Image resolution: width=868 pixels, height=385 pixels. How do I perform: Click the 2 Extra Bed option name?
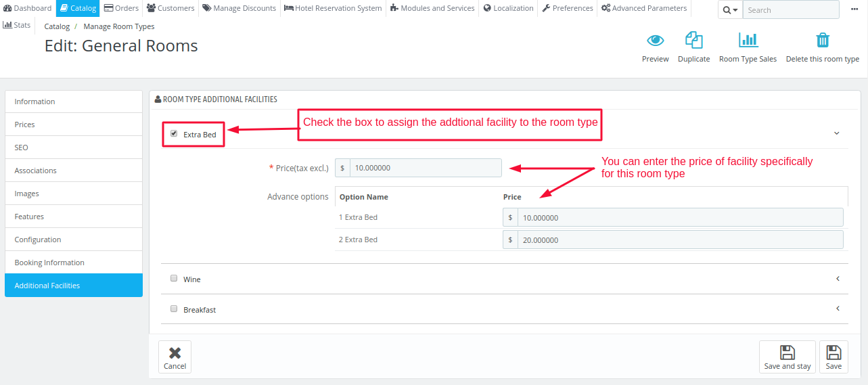[359, 240]
